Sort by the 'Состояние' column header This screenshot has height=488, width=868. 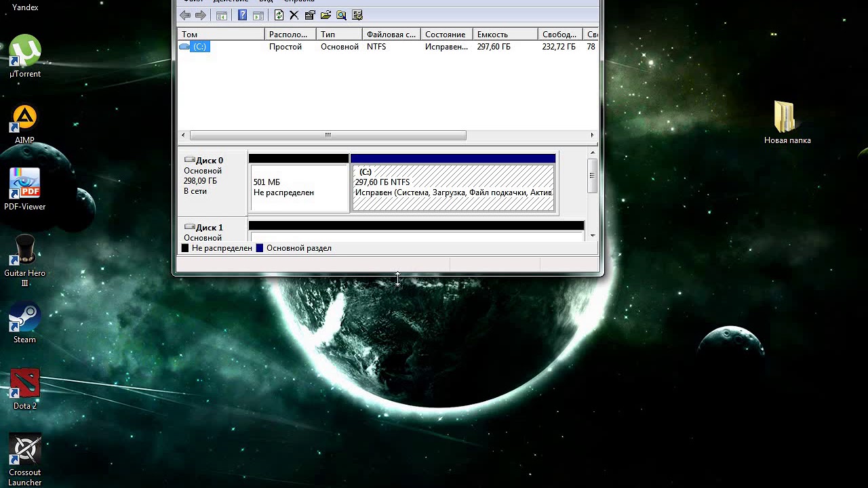pyautogui.click(x=446, y=35)
